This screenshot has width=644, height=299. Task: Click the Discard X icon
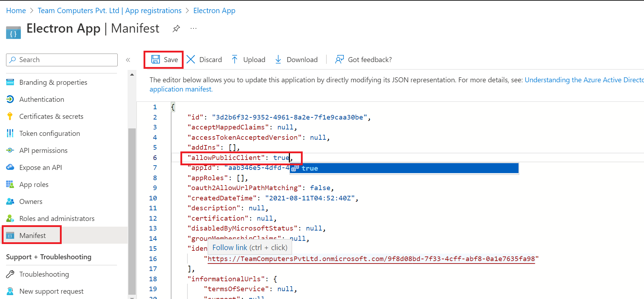(191, 59)
